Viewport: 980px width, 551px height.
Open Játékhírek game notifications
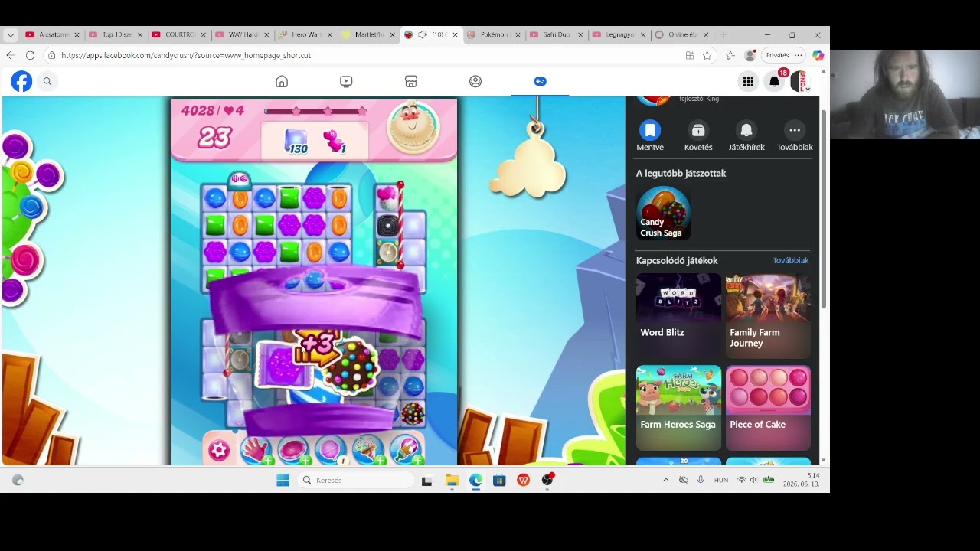tap(746, 136)
